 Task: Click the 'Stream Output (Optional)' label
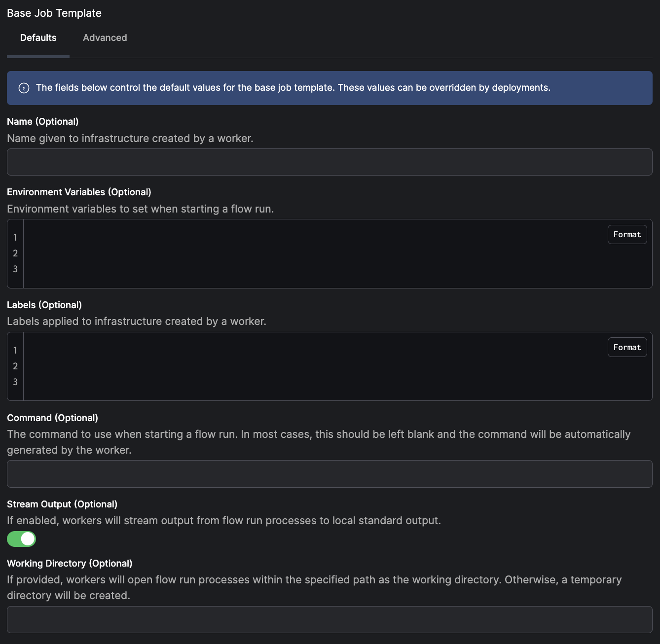(62, 504)
